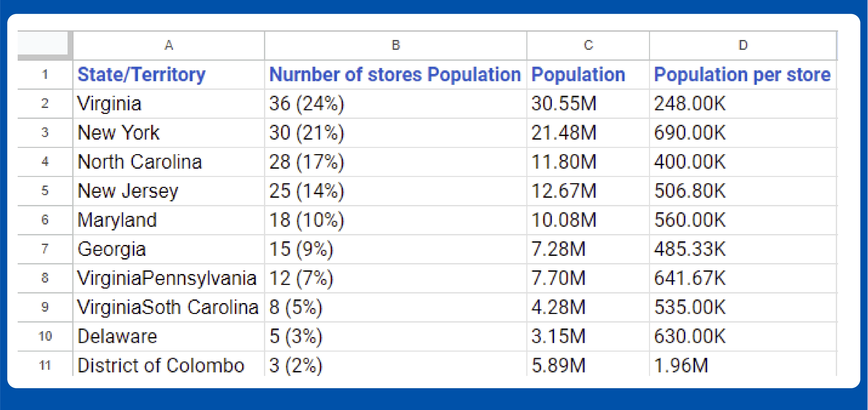
Task: Select the 12.67M population cell
Action: [588, 191]
